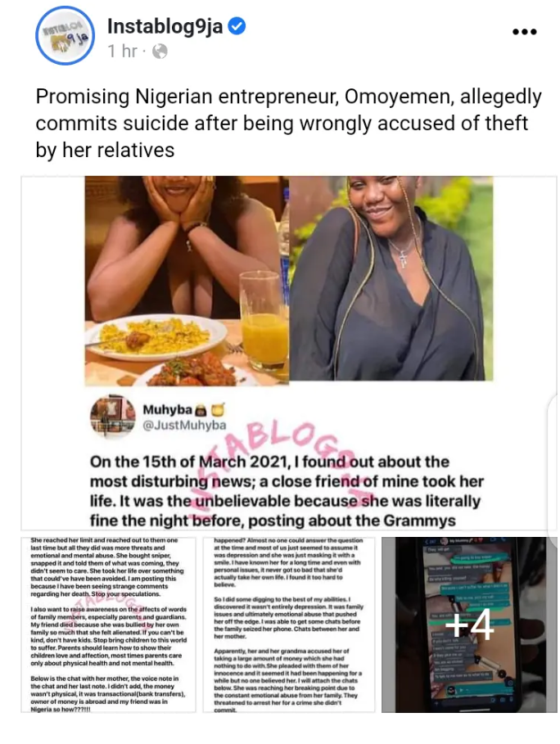
Task: Click the @JustMuhyba handle
Action: tap(184, 425)
